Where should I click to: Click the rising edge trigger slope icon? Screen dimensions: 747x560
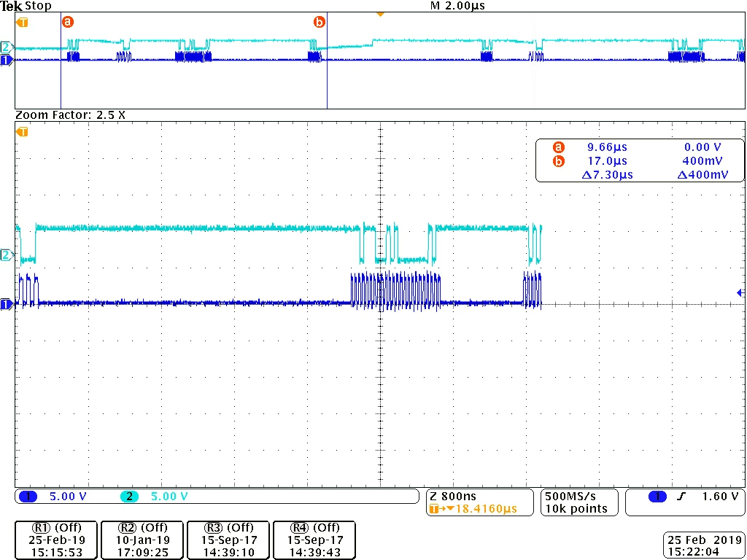682,497
